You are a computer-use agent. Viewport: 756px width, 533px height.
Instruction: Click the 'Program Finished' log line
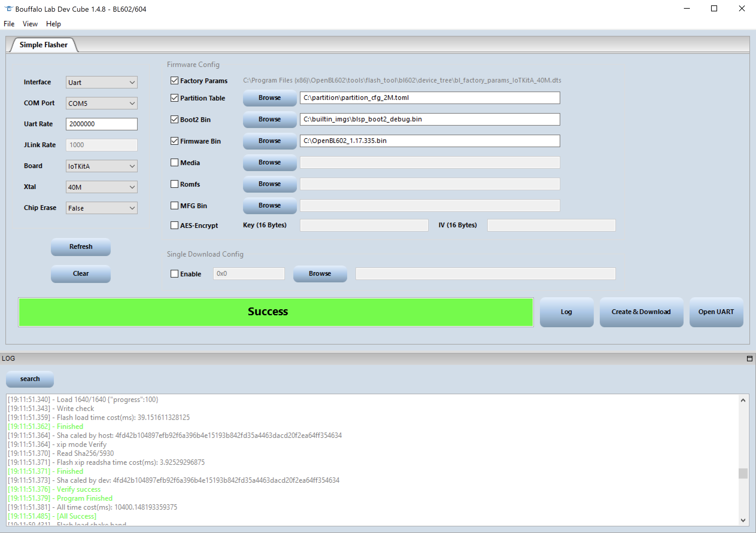point(60,498)
